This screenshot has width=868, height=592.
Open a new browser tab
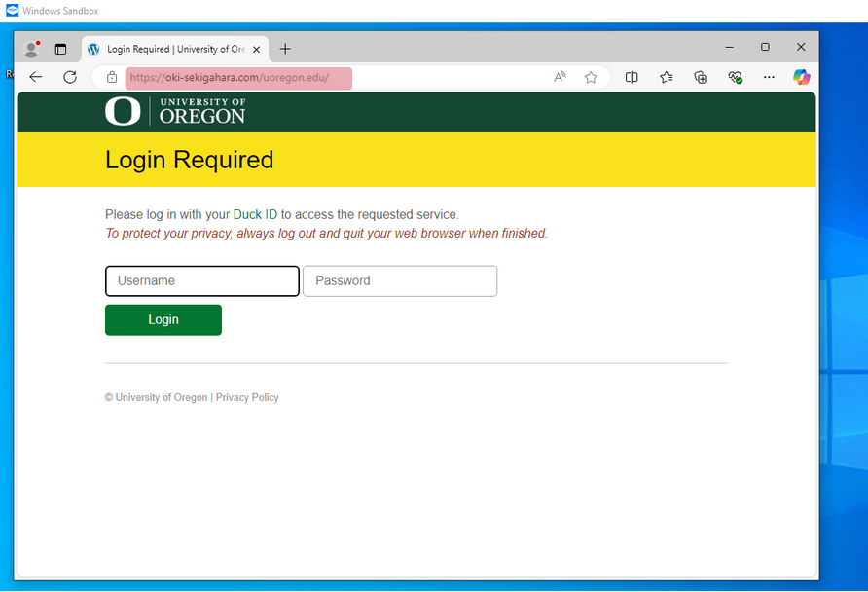pyautogui.click(x=285, y=49)
